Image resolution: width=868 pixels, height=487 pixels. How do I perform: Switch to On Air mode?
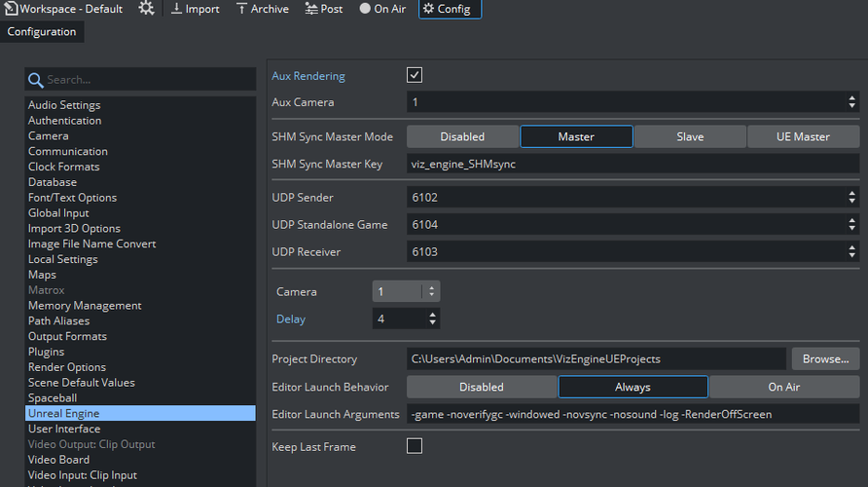click(382, 9)
